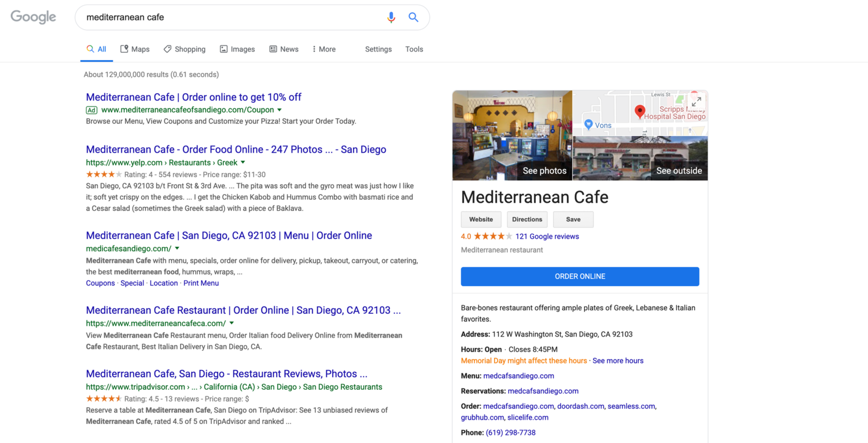This screenshot has height=443, width=868.
Task: Click the Vons marker on map
Action: (x=589, y=125)
